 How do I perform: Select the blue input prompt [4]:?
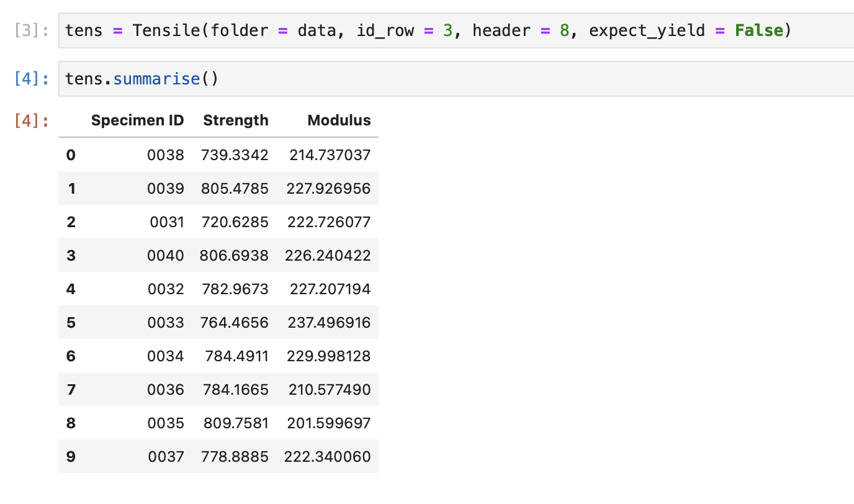click(32, 79)
